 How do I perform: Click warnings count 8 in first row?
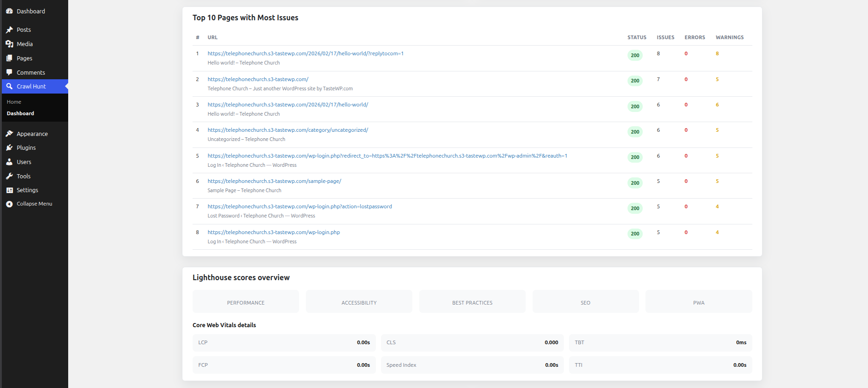pyautogui.click(x=717, y=53)
